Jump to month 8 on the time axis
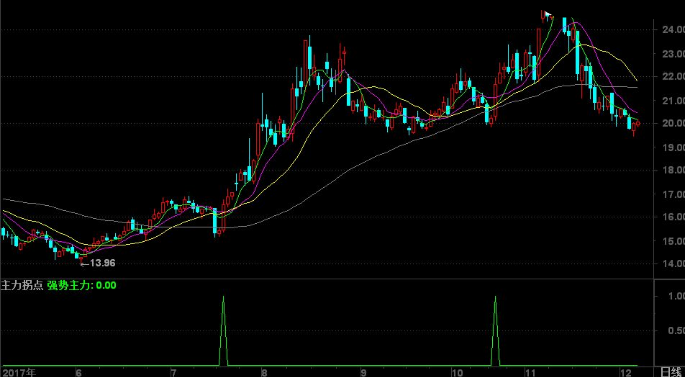 [x=263, y=373]
